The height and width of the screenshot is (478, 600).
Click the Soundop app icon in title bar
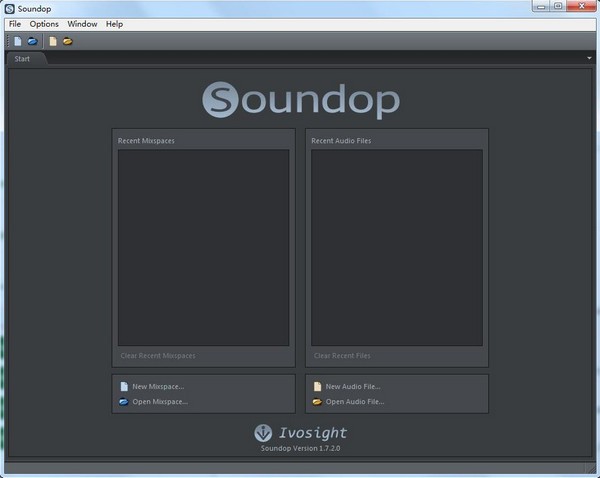coord(9,8)
